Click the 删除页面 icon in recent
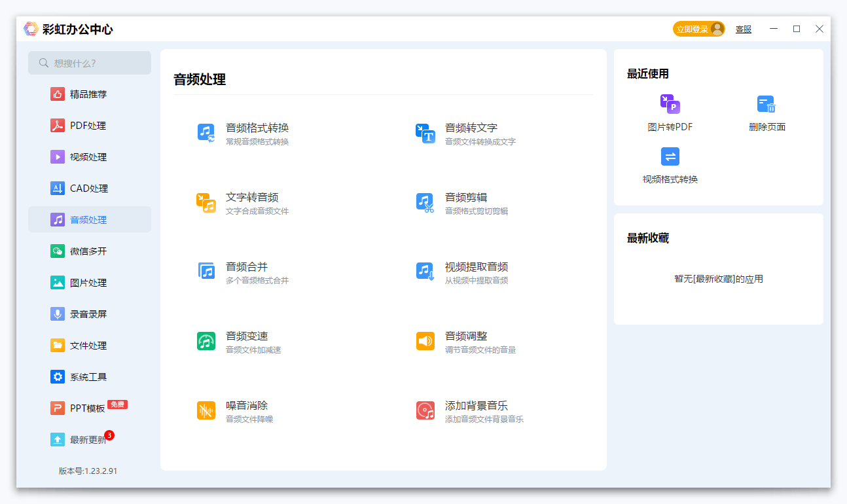This screenshot has height=504, width=847. tap(766, 104)
